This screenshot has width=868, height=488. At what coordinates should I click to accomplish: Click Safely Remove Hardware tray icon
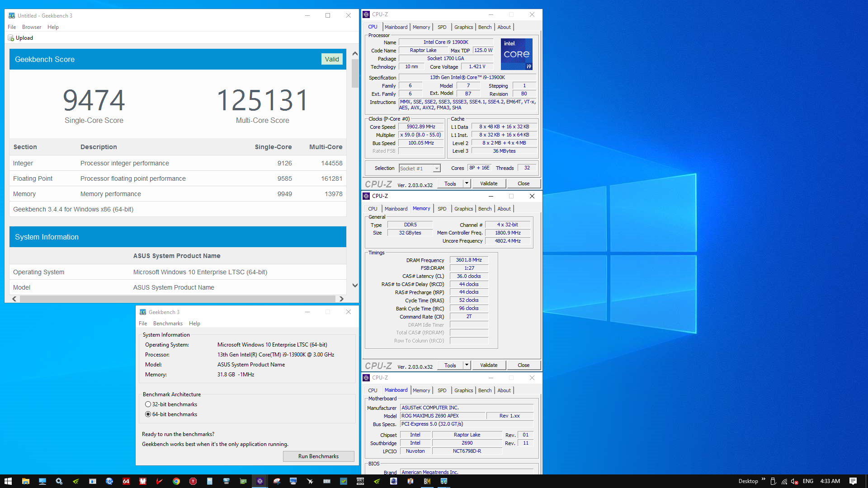(x=773, y=481)
